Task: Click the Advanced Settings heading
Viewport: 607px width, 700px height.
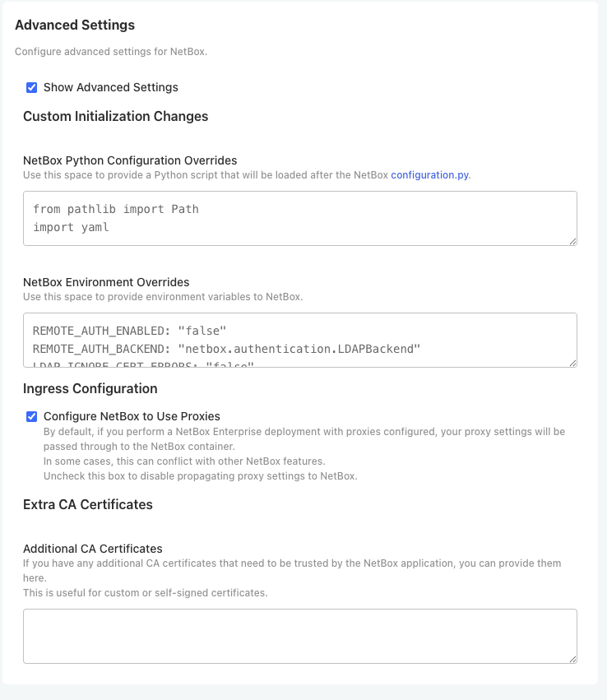Action: coord(75,25)
